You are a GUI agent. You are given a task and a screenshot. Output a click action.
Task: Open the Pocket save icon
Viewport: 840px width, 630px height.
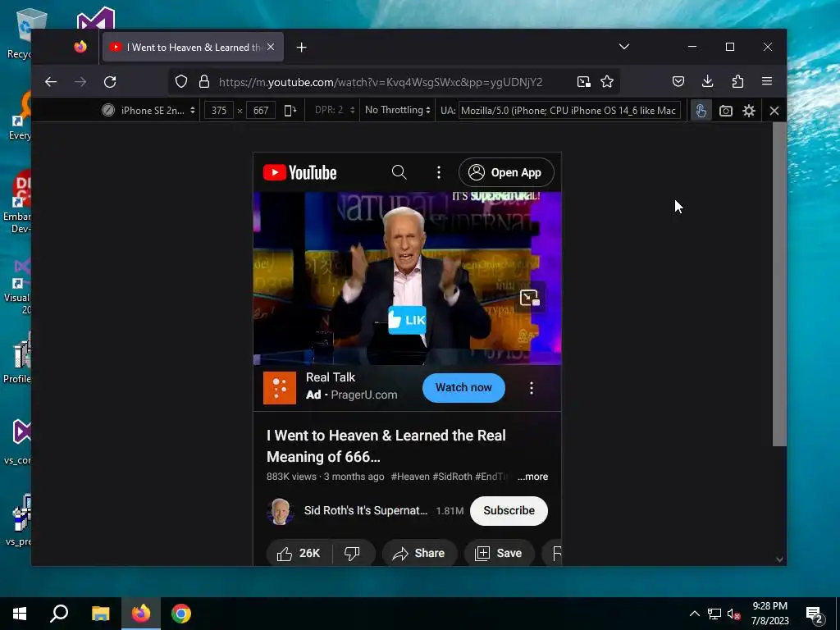[678, 81]
